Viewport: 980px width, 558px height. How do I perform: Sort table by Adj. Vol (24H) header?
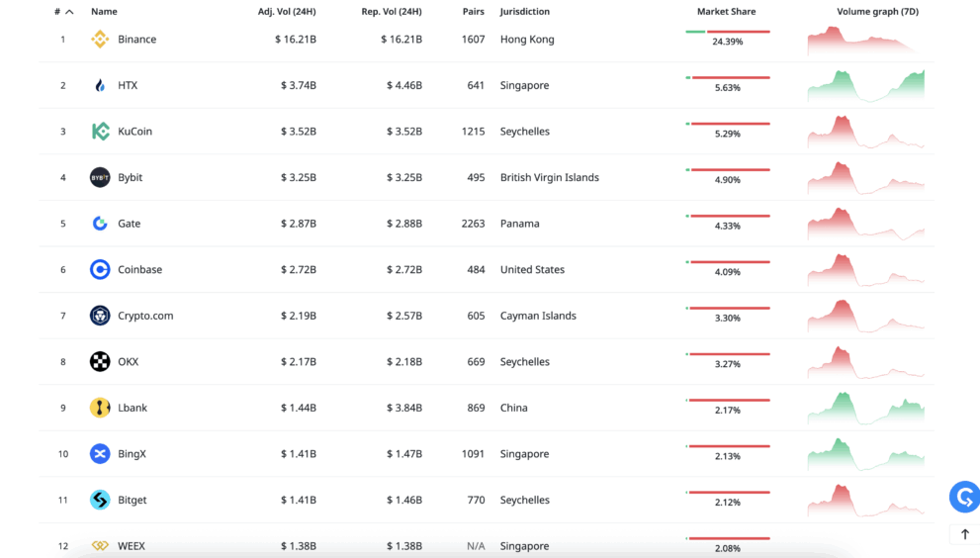pyautogui.click(x=287, y=12)
